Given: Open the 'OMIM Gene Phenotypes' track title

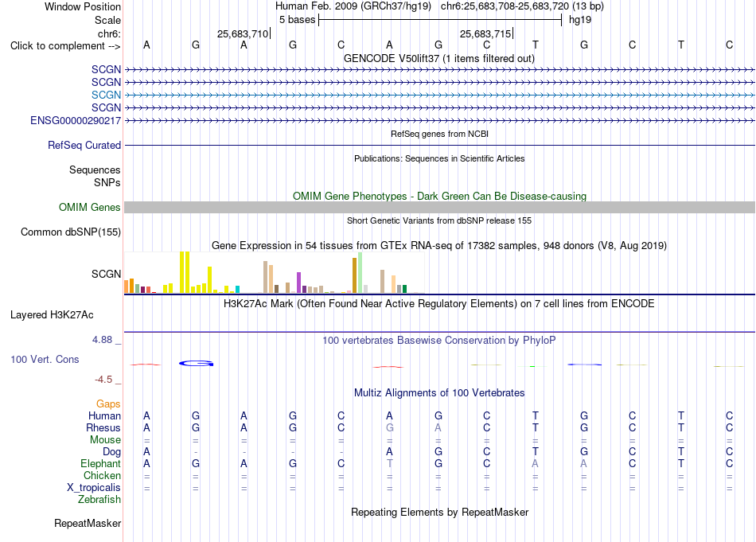Looking at the screenshot, I should coord(439,197).
